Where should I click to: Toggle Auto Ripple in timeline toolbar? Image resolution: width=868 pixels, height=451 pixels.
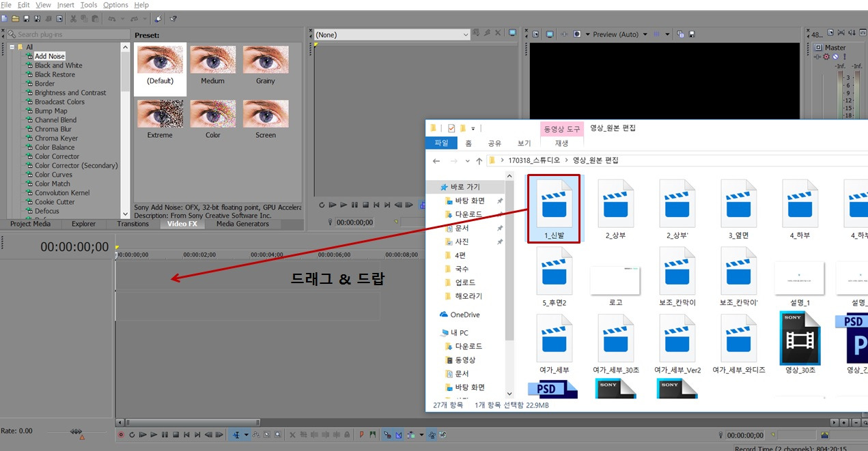[410, 435]
